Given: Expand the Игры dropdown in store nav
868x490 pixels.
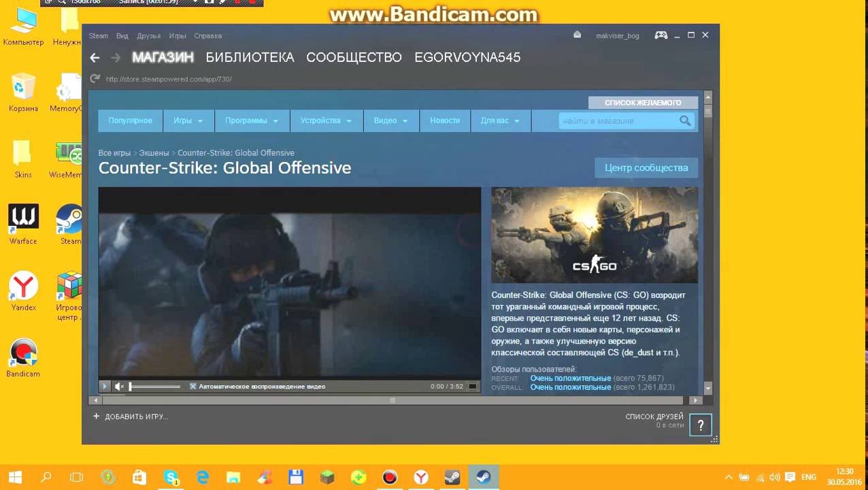Looking at the screenshot, I should [x=188, y=120].
